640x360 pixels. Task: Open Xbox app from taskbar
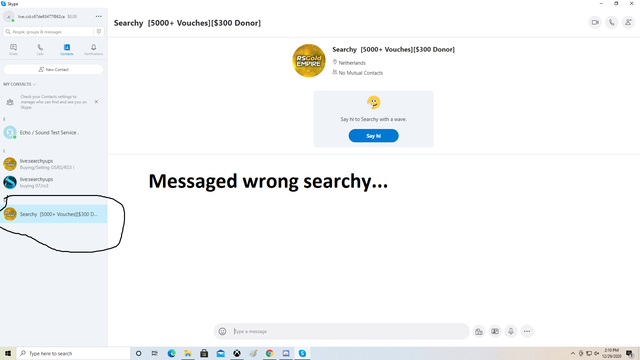(237, 353)
